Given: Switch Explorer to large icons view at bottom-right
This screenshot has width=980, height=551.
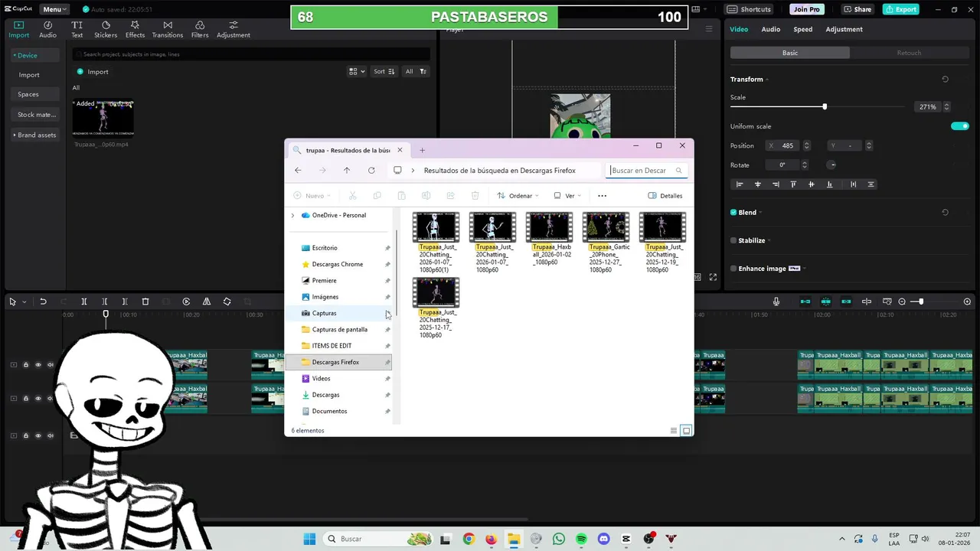Looking at the screenshot, I should [687, 431].
